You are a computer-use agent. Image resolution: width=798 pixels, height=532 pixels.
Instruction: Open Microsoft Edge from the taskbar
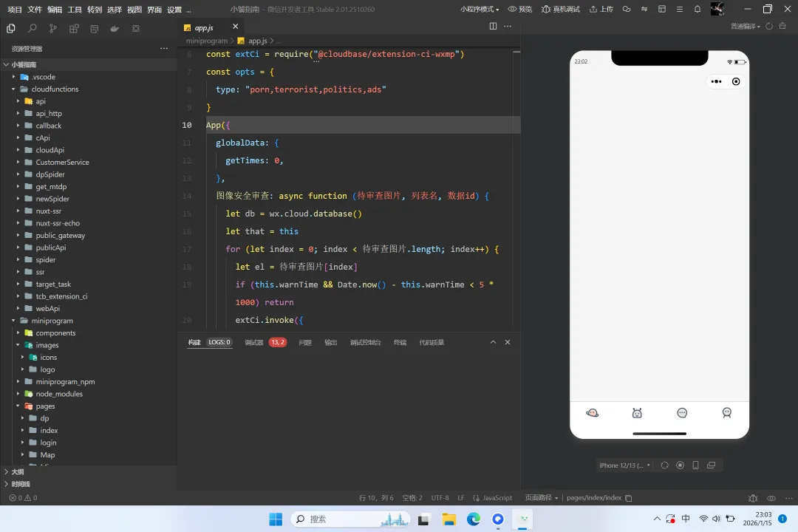click(x=474, y=519)
